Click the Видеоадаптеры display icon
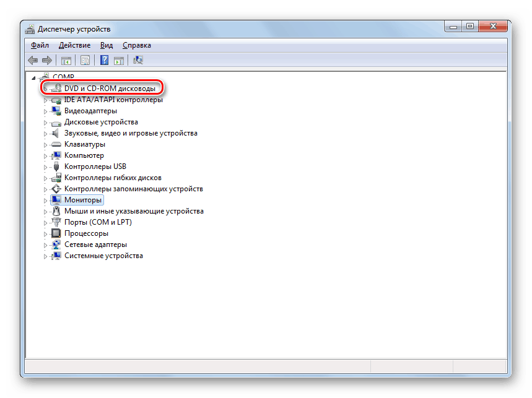 (x=56, y=111)
